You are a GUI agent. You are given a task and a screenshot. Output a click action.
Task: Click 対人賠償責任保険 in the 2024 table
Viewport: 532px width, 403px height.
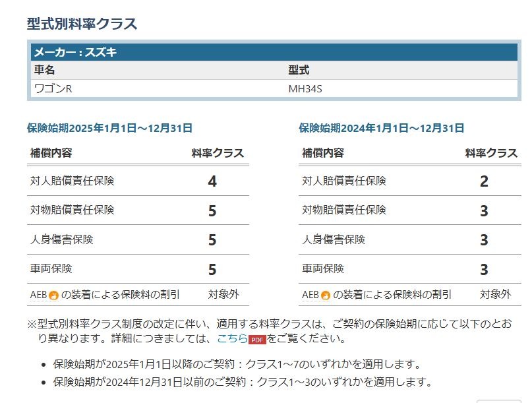point(344,181)
